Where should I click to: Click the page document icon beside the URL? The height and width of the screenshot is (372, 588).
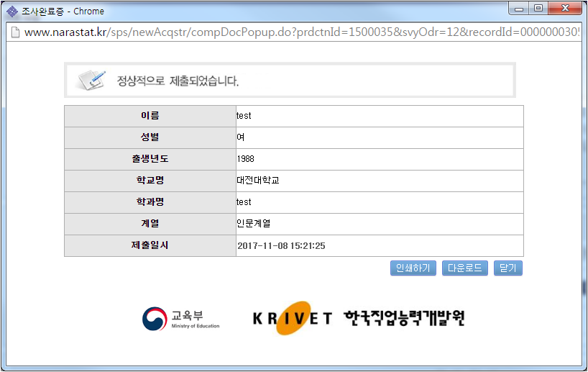14,32
